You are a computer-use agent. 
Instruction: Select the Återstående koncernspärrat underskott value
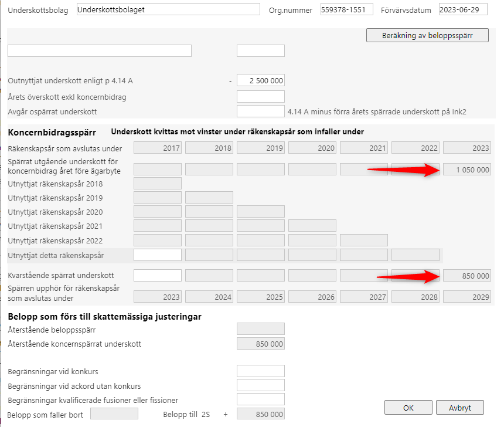[261, 344]
